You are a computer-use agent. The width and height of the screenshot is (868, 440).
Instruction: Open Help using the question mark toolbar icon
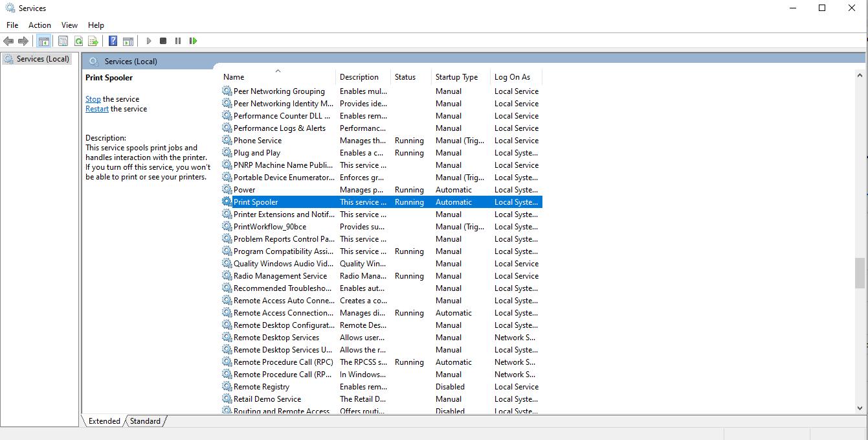click(113, 41)
